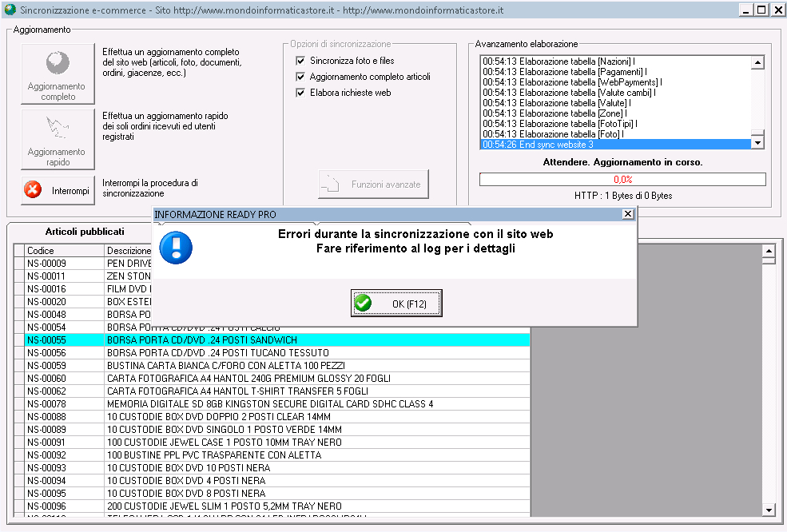The width and height of the screenshot is (787, 532).
Task: Toggle Elabora richieste web checkbox
Action: (x=300, y=93)
